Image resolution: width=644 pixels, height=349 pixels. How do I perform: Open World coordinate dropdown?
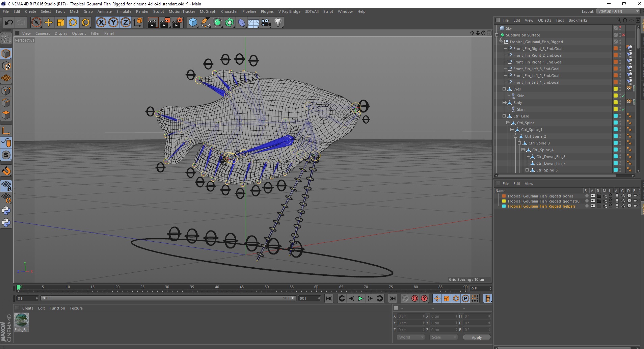click(x=410, y=337)
